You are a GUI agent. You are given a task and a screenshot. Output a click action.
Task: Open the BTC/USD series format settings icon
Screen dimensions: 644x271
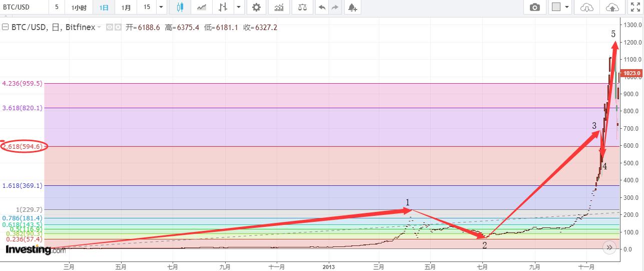tap(118, 27)
